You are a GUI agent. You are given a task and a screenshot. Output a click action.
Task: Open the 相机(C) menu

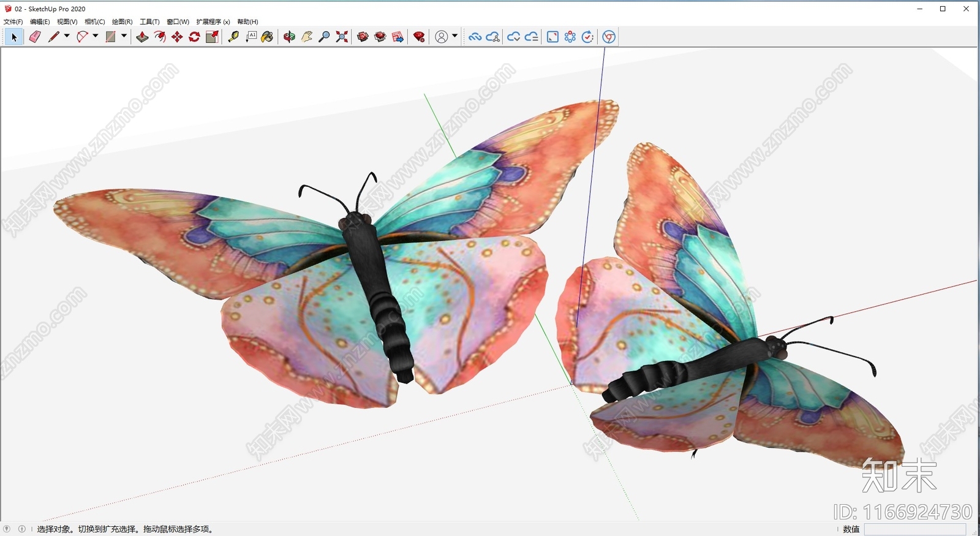click(x=94, y=21)
